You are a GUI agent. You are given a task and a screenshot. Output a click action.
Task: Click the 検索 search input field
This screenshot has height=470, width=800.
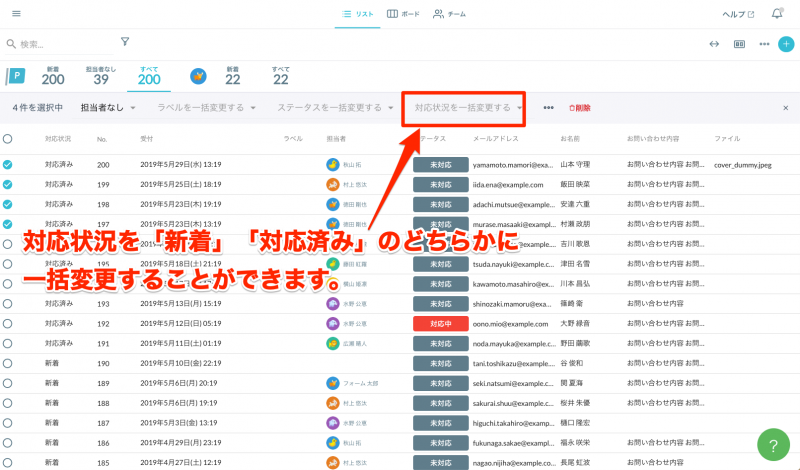point(60,44)
